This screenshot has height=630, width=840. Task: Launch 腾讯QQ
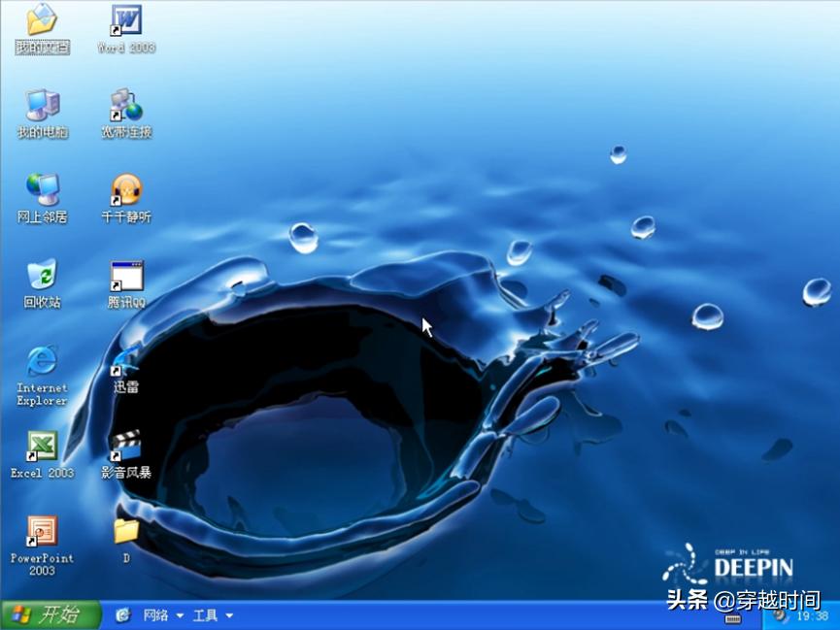pos(124,275)
